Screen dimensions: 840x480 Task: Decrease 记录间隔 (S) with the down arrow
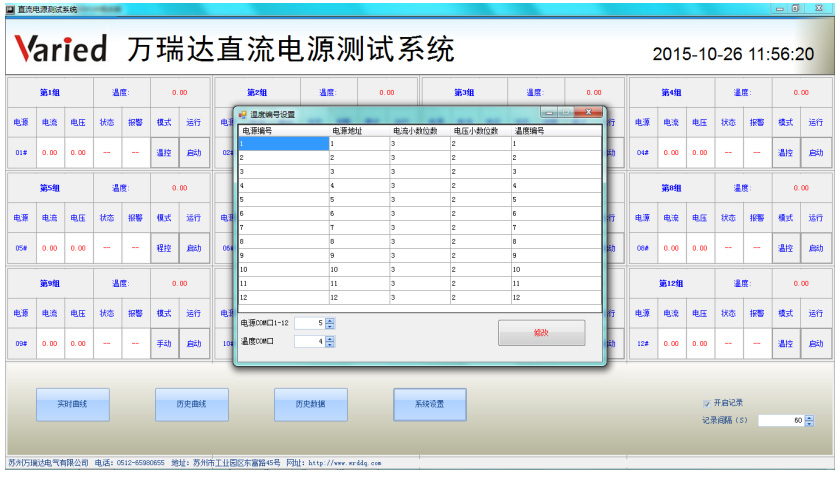coord(809,424)
